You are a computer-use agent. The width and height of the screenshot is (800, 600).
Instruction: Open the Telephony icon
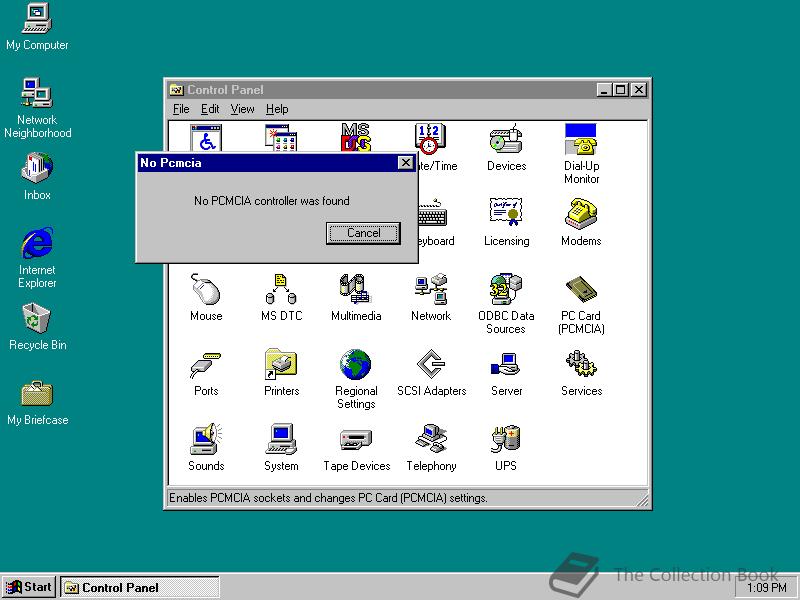[431, 439]
